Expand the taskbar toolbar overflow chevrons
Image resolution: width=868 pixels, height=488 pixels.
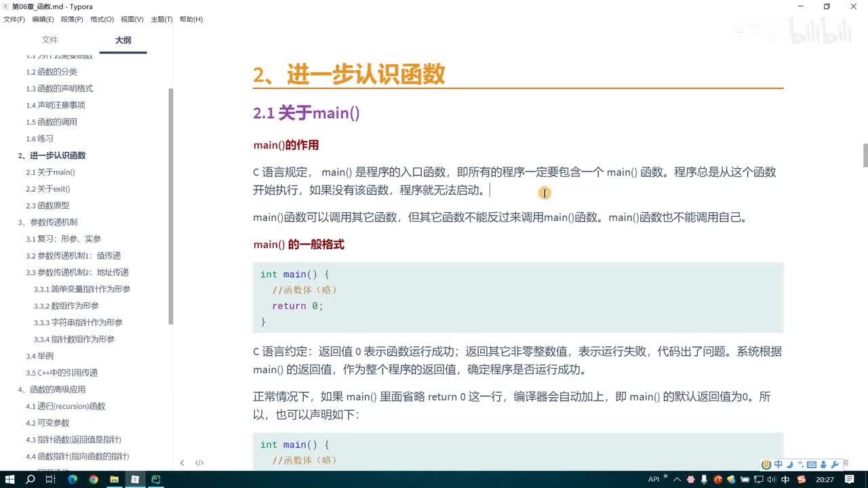[665, 476]
